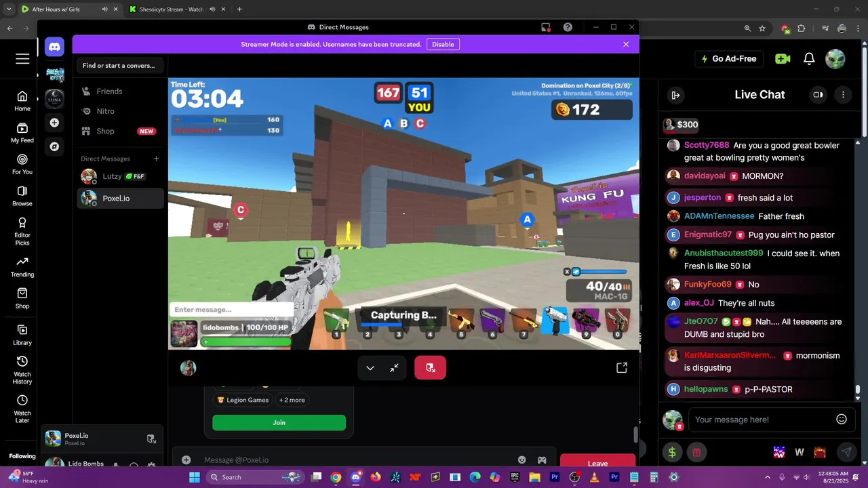Open Windows Start menu
This screenshot has width=868, height=488.
coord(195,477)
